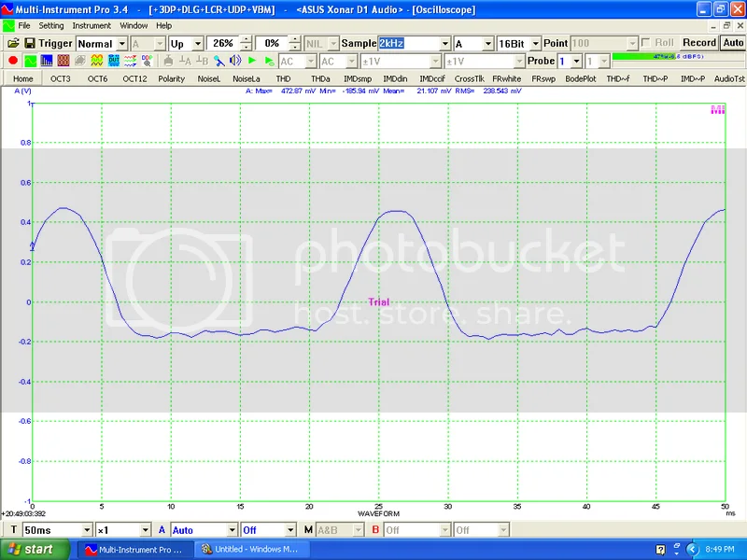Click the green input level meter bar
The height and width of the screenshot is (560, 747).
coord(677,57)
